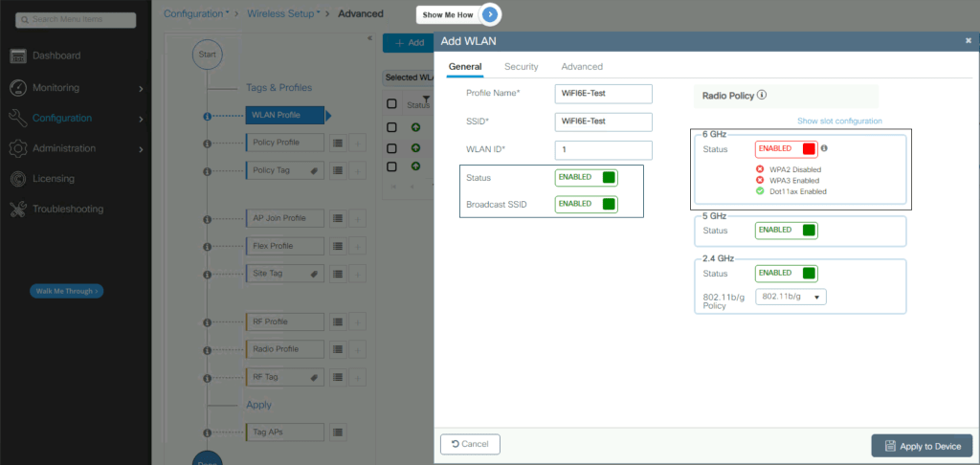
Task: Click the Licensing icon in sidebar
Action: (x=18, y=179)
